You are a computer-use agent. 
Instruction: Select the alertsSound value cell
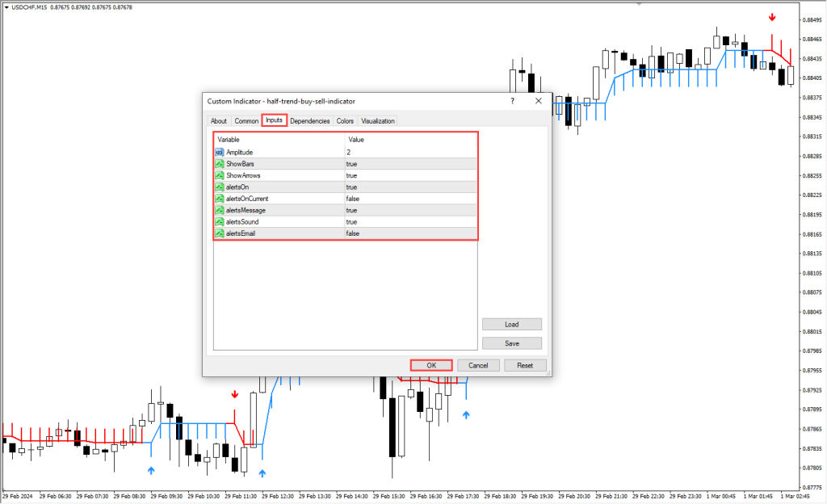coord(411,222)
